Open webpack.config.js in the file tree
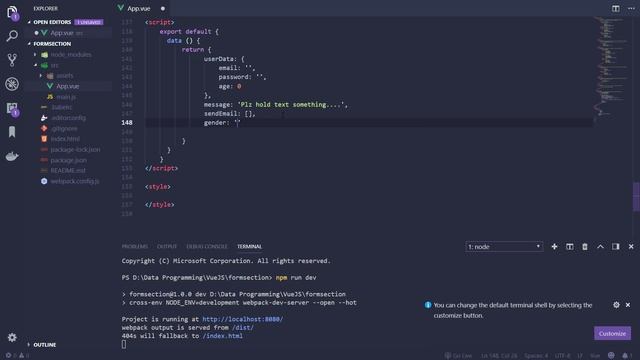The width and height of the screenshot is (640, 360). pyautogui.click(x=75, y=181)
